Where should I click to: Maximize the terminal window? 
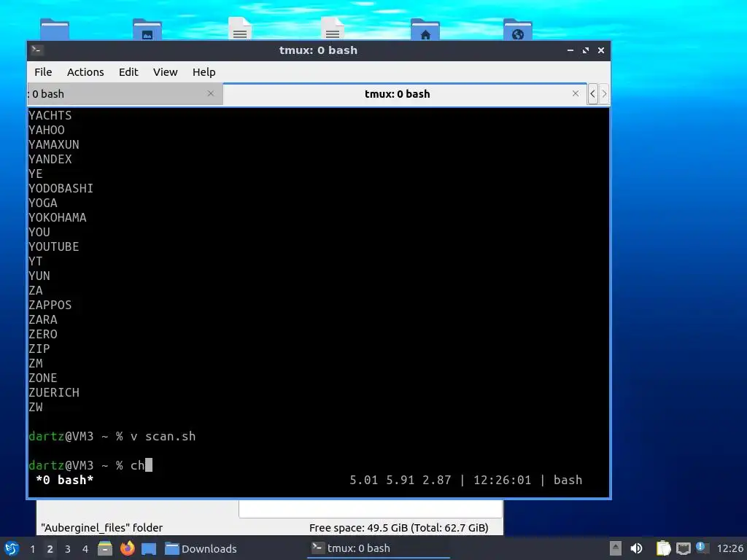586,50
